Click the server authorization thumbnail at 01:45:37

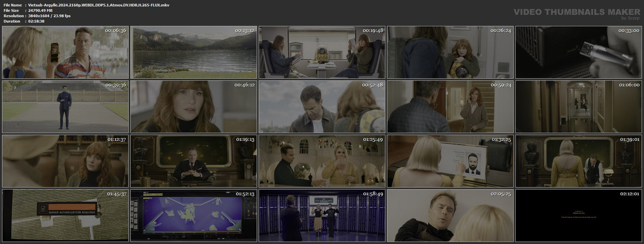[65, 215]
